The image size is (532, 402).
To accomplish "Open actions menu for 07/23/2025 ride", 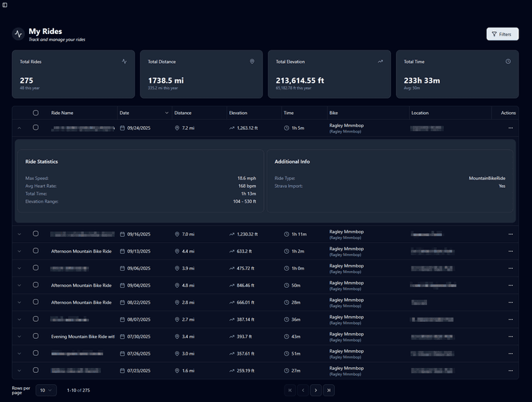I will pyautogui.click(x=510, y=370).
